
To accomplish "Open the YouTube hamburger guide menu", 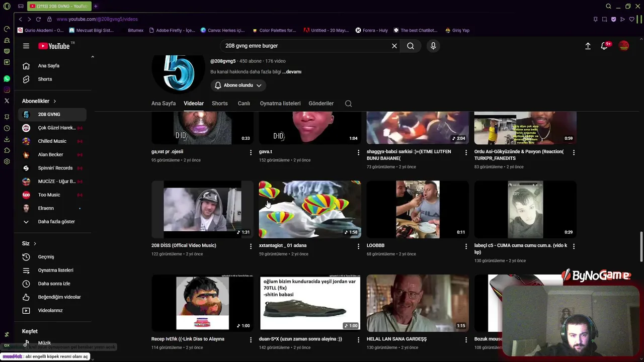I will [x=26, y=46].
